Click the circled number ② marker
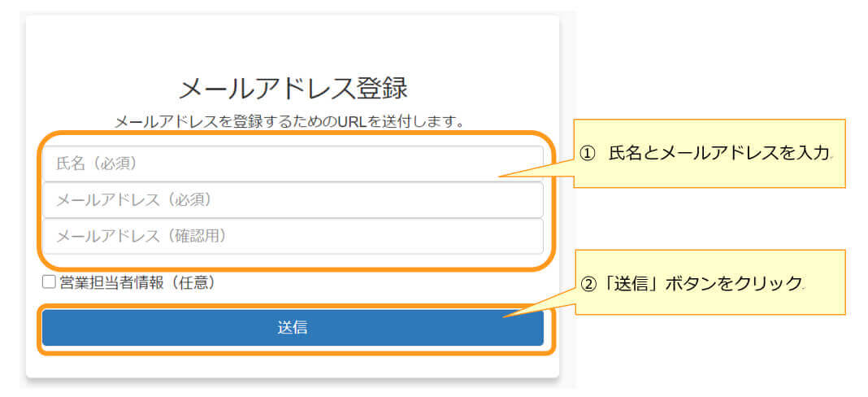 click(x=588, y=284)
